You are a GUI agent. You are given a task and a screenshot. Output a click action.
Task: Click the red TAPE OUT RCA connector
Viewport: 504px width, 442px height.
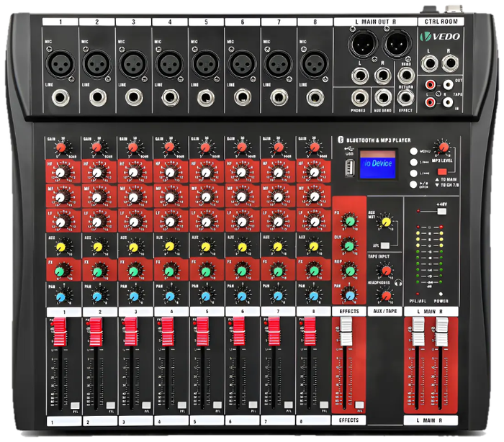click(x=430, y=85)
